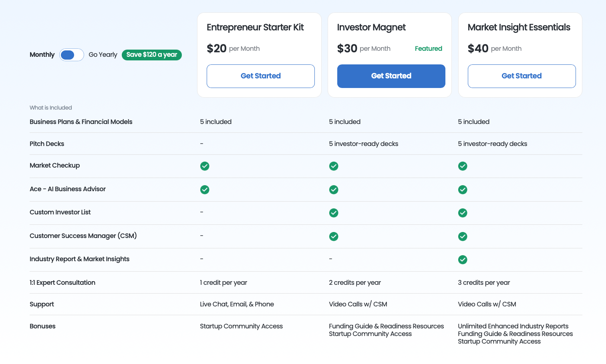Toggle the Monthly/Yearly billing switch
Viewport: 606px width, 364px height.
click(71, 55)
